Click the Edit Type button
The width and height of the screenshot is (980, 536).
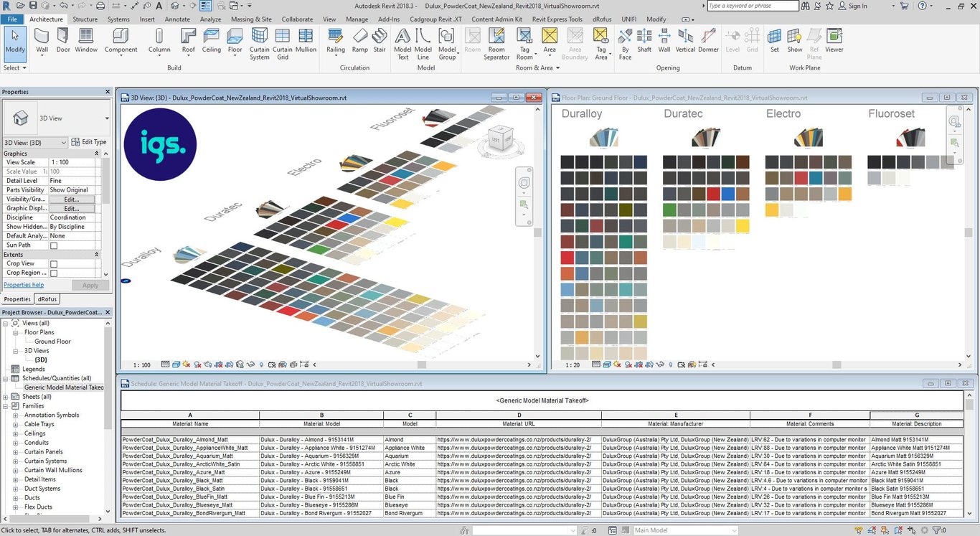pos(89,142)
